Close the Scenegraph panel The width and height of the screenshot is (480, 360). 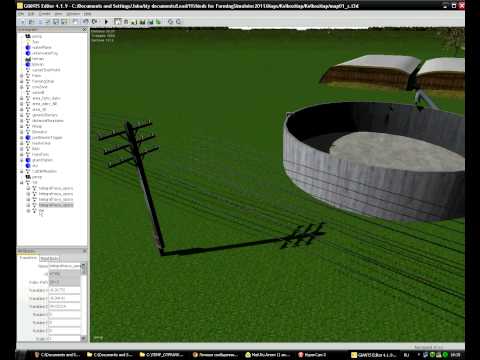point(84,30)
